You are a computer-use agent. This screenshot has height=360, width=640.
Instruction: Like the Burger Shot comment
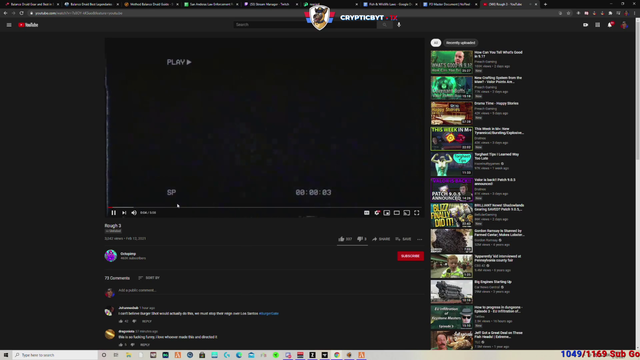[x=121, y=321]
